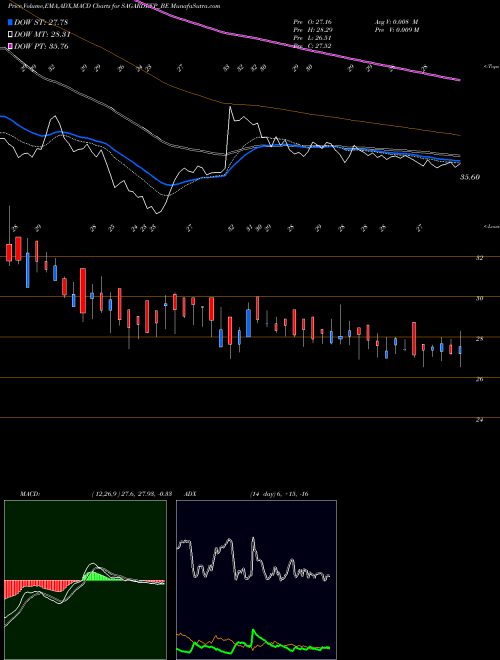Click the Avg V: 0.008 M value
Viewport: 500px width, 660px height.
coord(396,22)
